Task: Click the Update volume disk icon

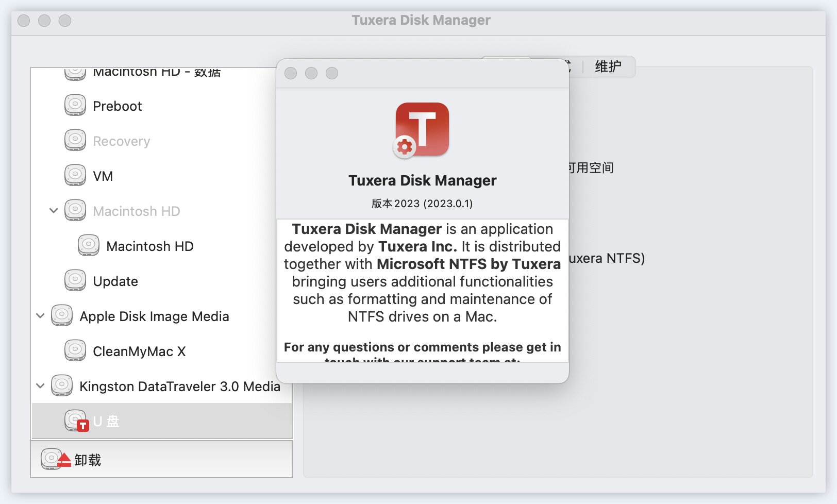Action: click(x=75, y=280)
